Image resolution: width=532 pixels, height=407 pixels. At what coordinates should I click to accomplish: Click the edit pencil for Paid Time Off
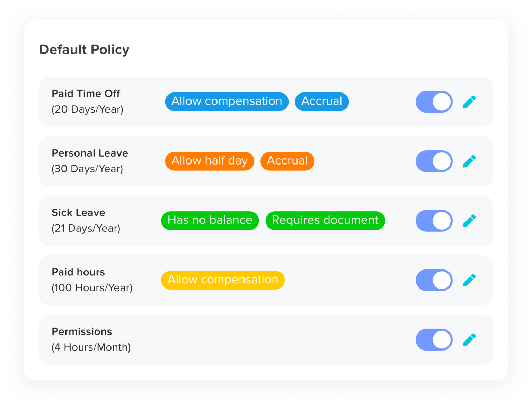click(470, 101)
